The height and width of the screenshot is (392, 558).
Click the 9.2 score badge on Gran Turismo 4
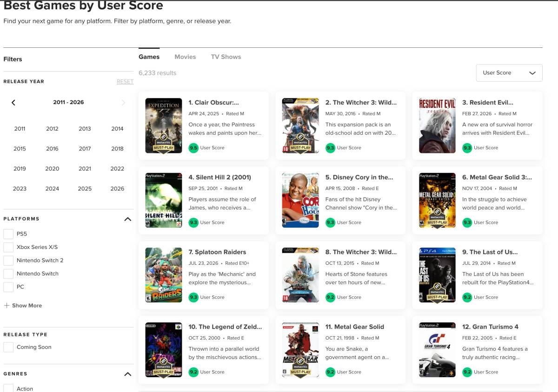(x=467, y=372)
